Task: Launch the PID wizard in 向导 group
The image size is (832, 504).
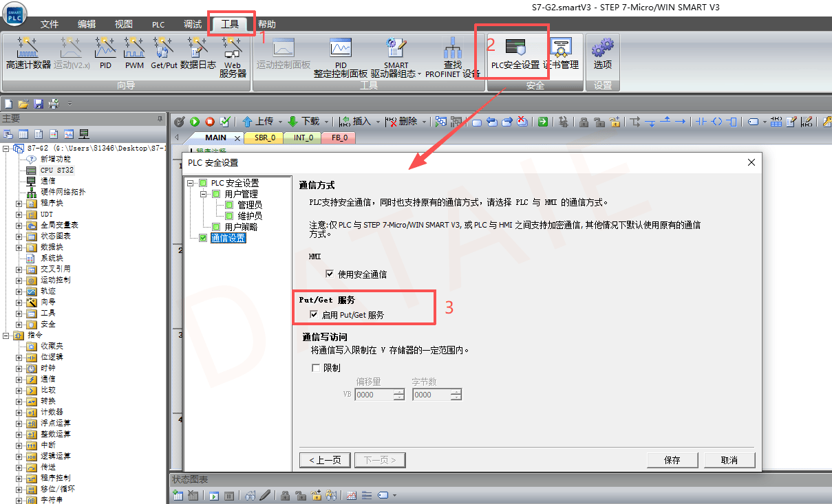Action: coord(105,54)
